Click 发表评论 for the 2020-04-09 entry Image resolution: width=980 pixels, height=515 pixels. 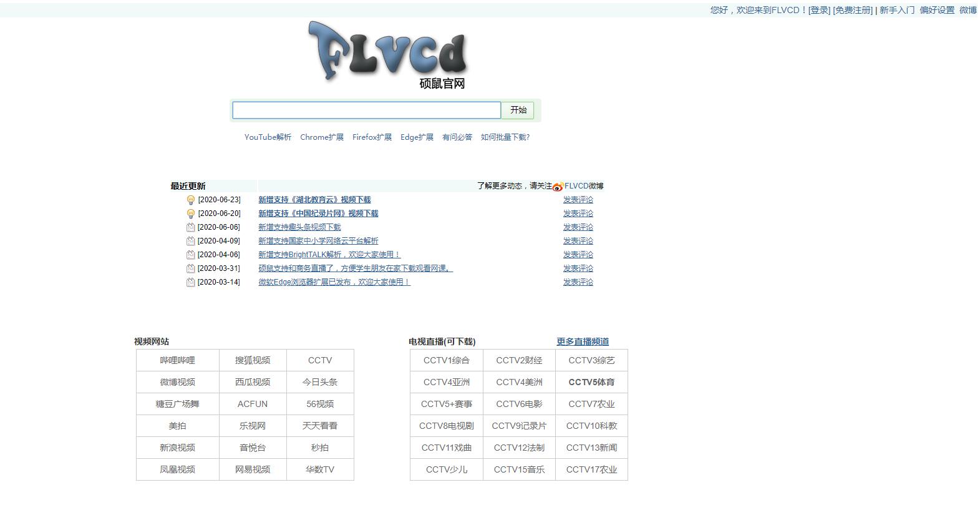click(x=578, y=241)
